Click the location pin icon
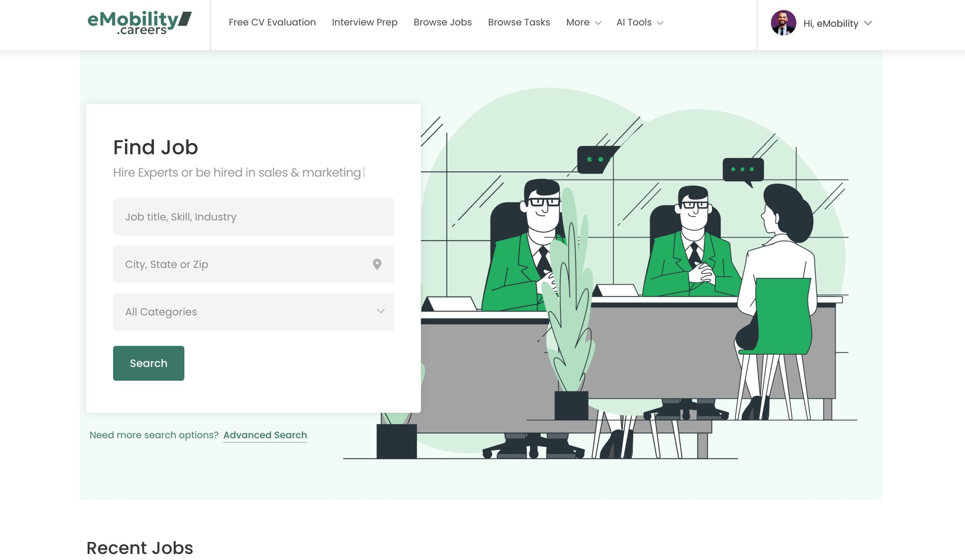Image resolution: width=965 pixels, height=560 pixels. pos(377,264)
